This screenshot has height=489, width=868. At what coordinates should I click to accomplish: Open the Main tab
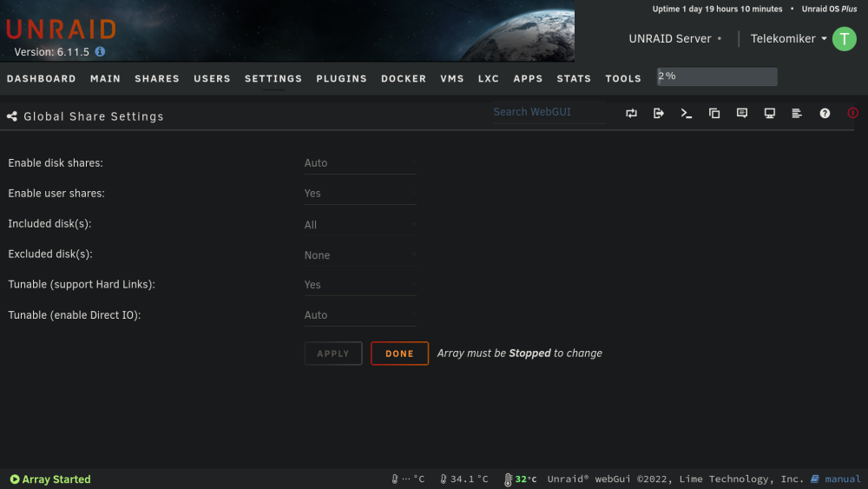coord(105,79)
